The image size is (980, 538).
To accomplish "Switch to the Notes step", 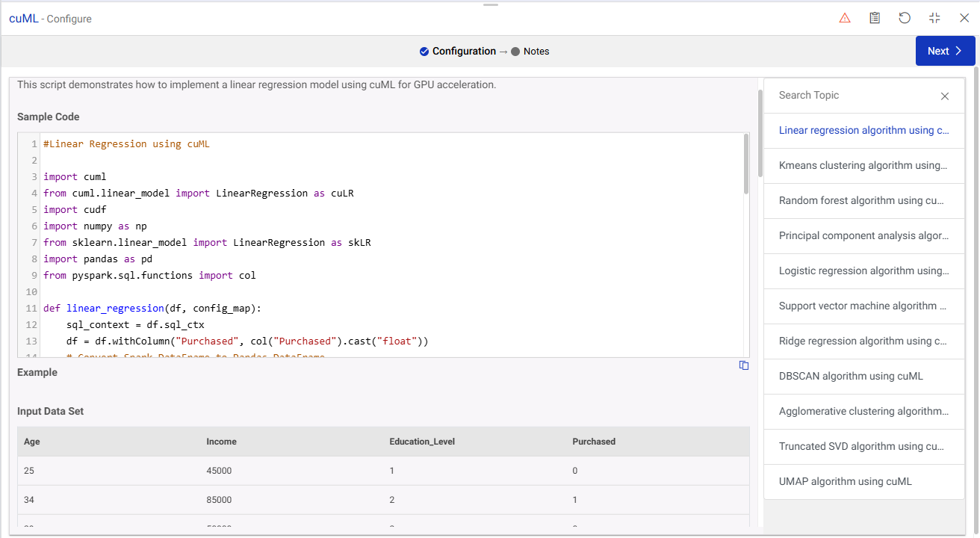I will pyautogui.click(x=536, y=51).
